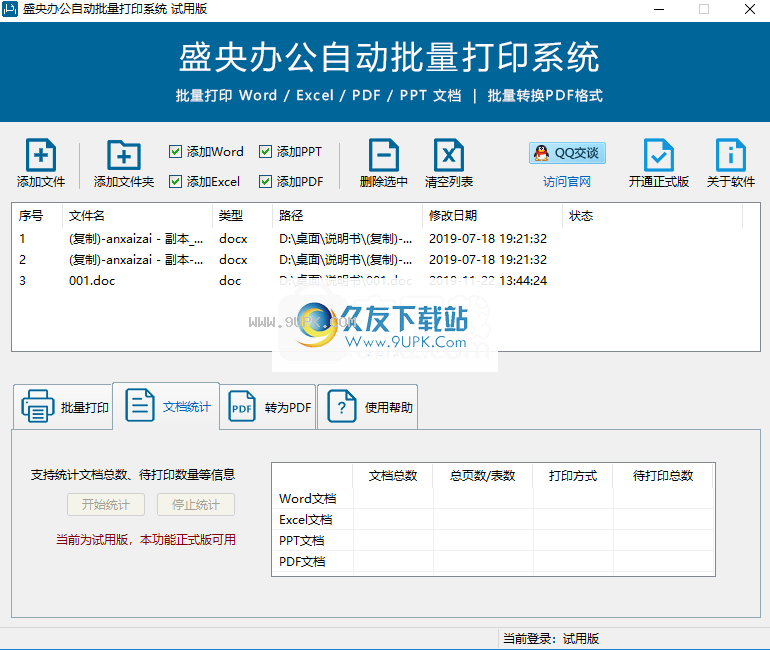This screenshot has width=770, height=650.
Task: Minimize the application window
Action: point(659,9)
